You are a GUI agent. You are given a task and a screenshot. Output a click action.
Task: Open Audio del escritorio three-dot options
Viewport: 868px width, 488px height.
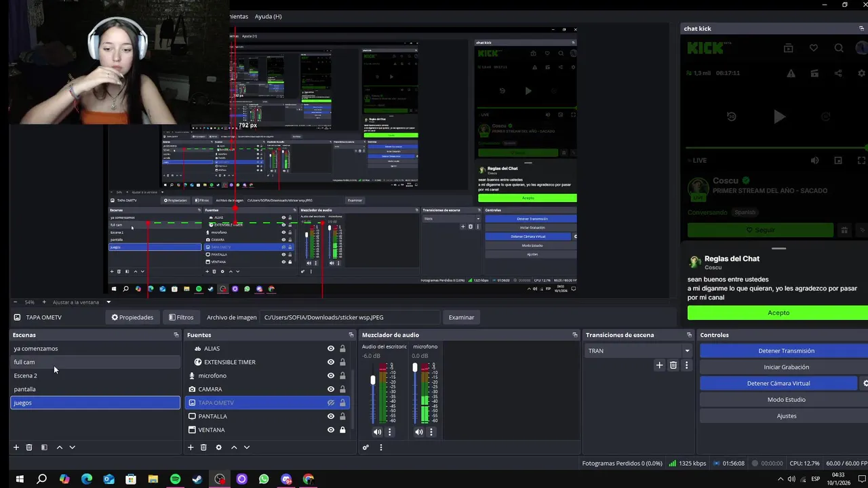(389, 432)
